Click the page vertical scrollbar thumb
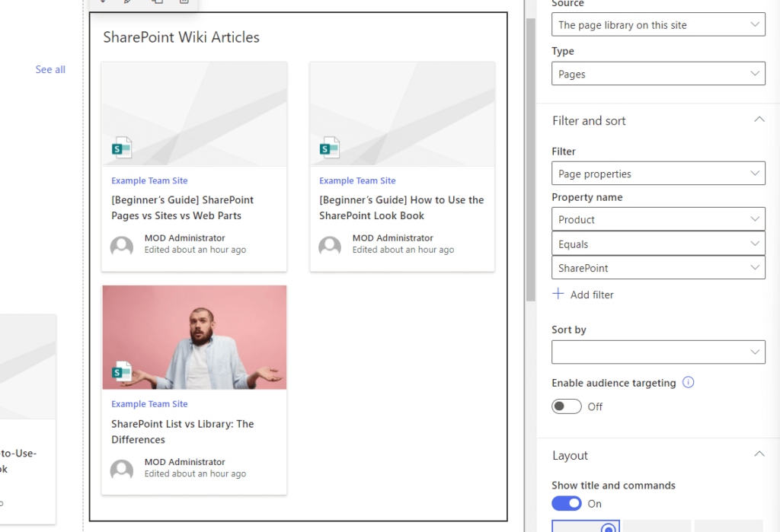 tap(530, 159)
